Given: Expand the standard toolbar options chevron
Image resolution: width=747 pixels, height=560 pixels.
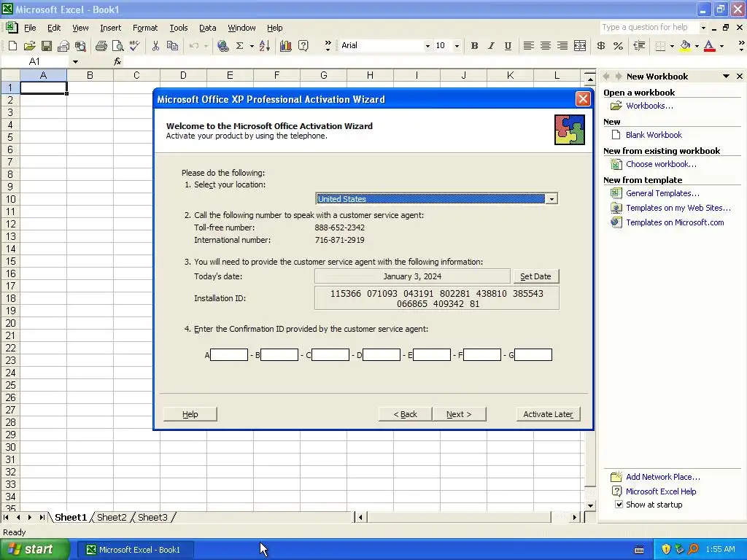Looking at the screenshot, I should [328, 46].
